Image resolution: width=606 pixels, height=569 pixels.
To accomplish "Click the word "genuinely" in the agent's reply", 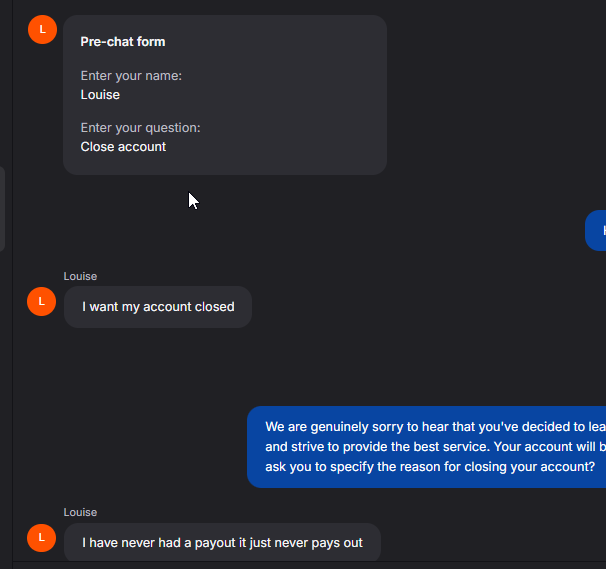I will (x=345, y=427).
